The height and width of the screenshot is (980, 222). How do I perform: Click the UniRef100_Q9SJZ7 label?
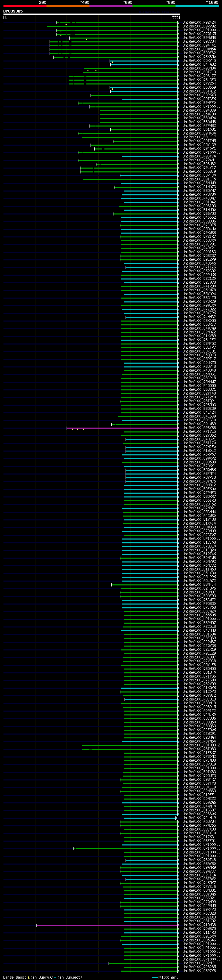(x=199, y=76)
